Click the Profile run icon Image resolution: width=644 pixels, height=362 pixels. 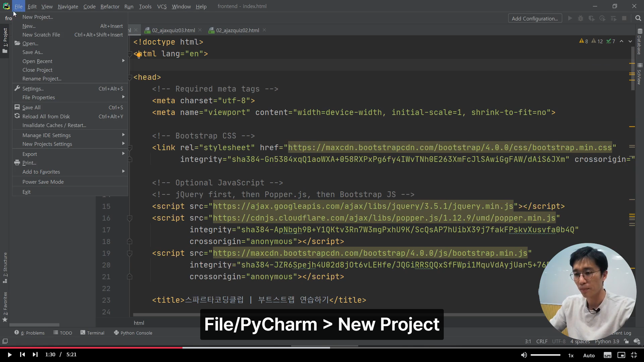point(602,18)
